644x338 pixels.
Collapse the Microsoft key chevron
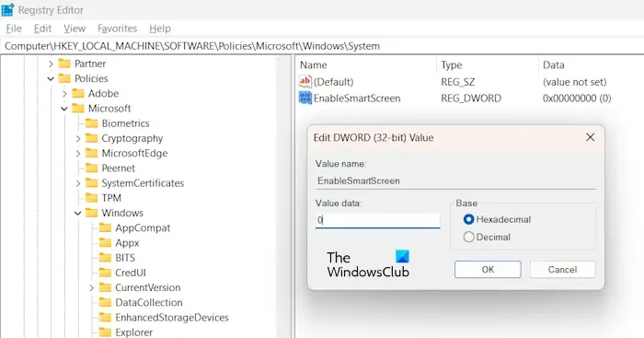pyautogui.click(x=64, y=109)
